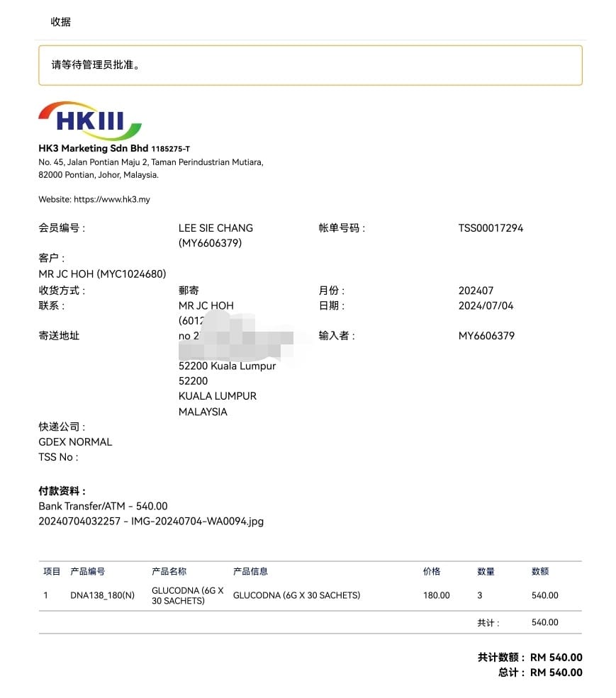
Task: Open attachment IMG-20240704-WA0094.jpg
Action: click(x=197, y=522)
